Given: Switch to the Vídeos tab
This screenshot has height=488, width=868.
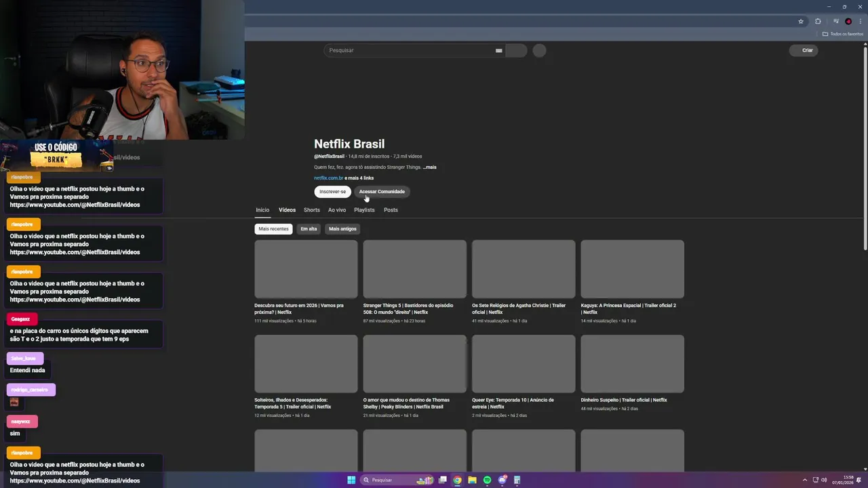Looking at the screenshot, I should click(287, 209).
